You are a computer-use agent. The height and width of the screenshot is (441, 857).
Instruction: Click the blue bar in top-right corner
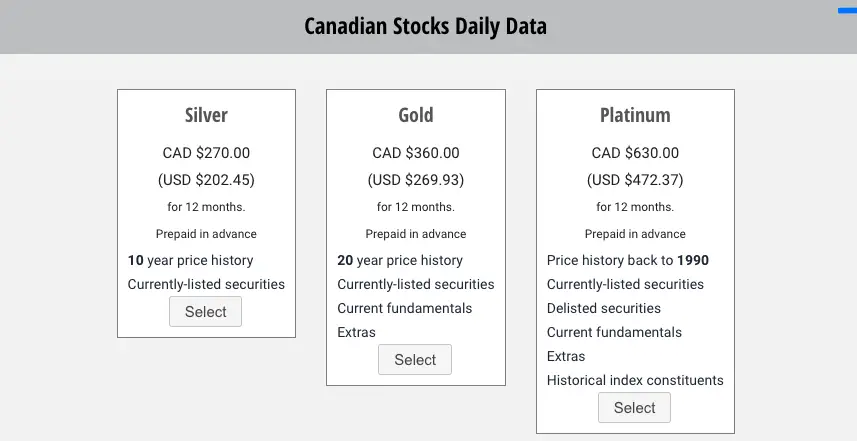[x=847, y=10]
